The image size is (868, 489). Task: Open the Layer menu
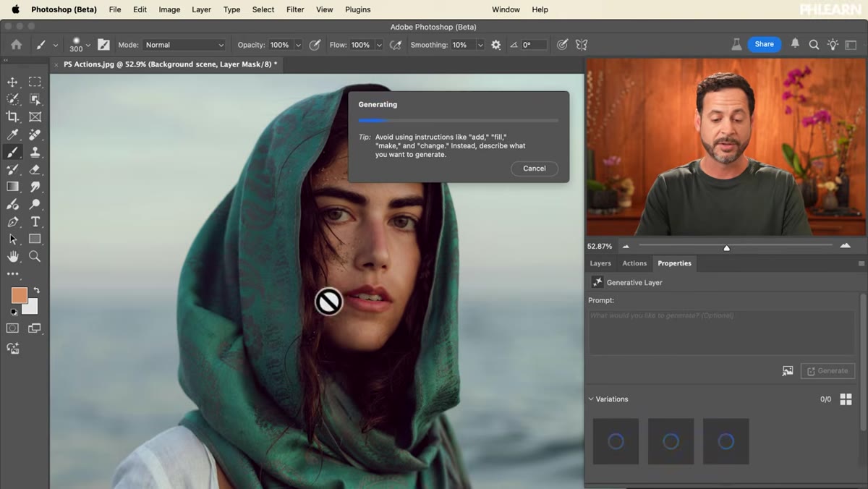pos(201,9)
